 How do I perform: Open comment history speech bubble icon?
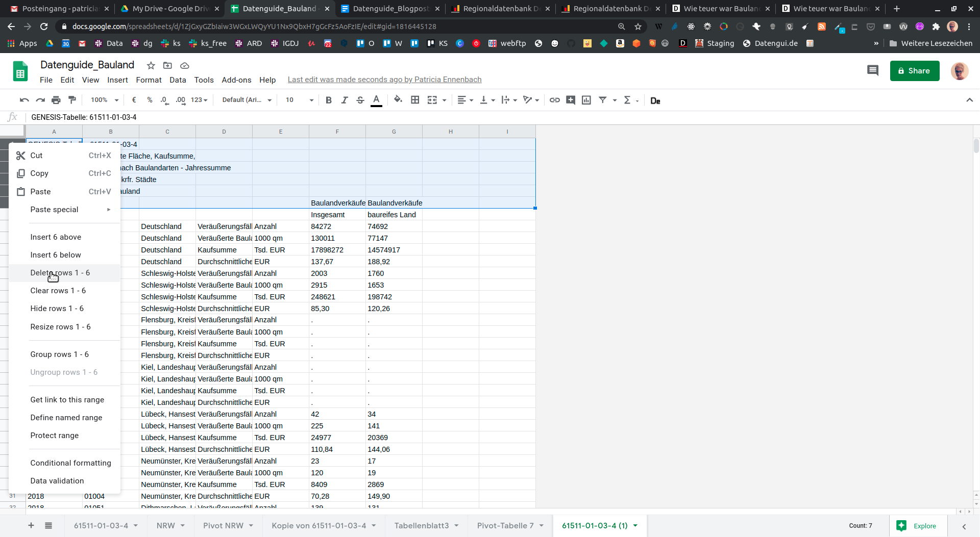872,71
